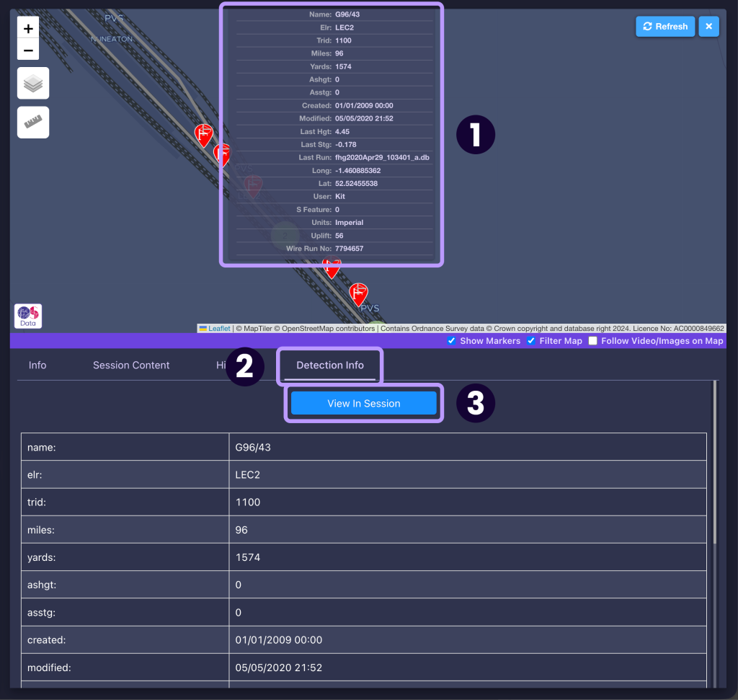Click the yards value 1574 in table
Viewport: 738px width, 700px height.
click(248, 557)
